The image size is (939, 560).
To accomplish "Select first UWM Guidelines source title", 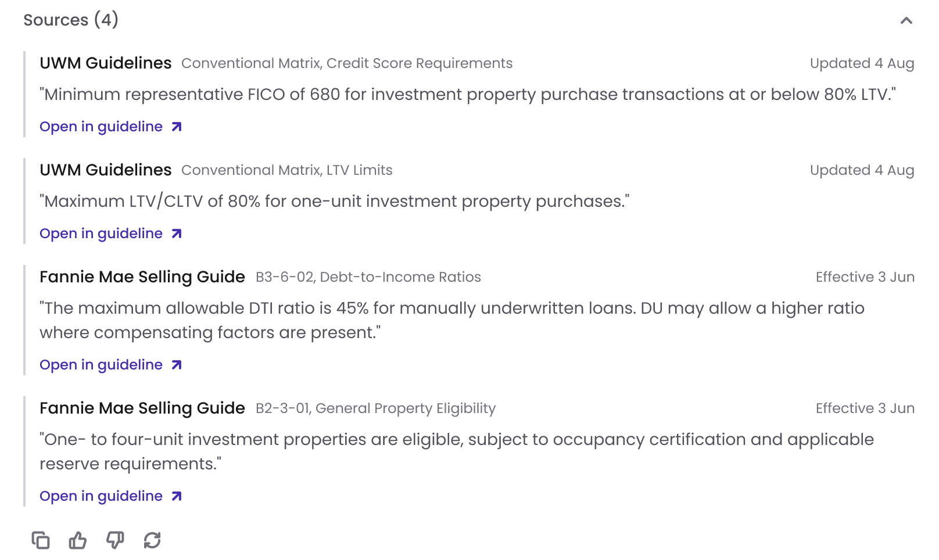I will tap(106, 63).
